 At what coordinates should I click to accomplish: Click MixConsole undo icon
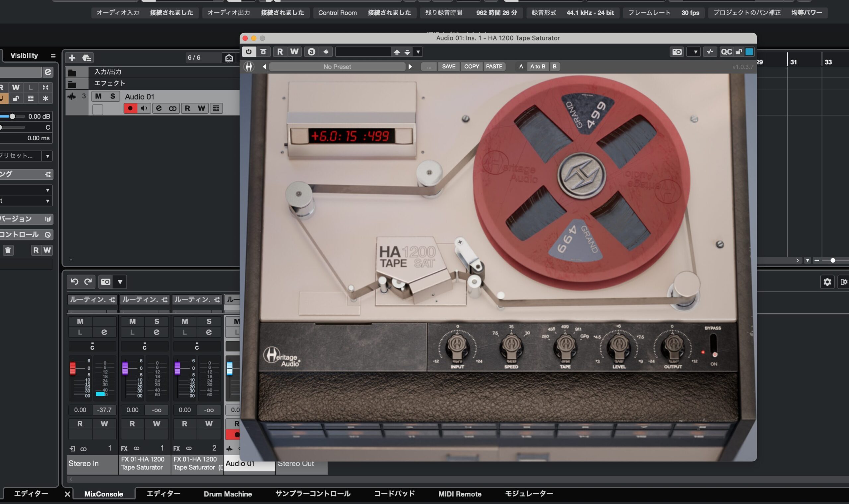pos(74,282)
